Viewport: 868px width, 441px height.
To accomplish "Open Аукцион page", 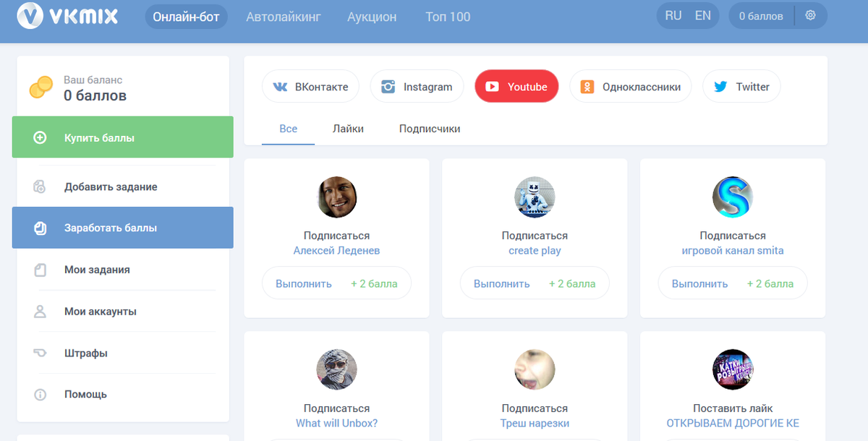I will [372, 17].
